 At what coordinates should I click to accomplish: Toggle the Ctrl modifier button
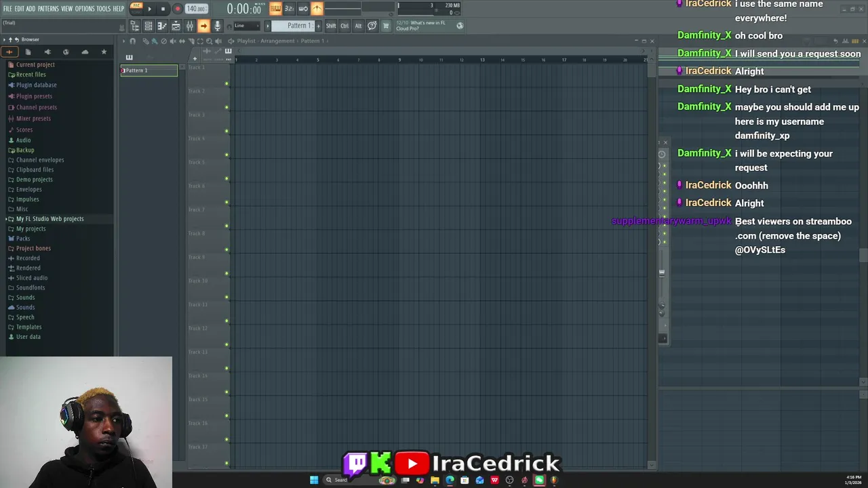344,26
